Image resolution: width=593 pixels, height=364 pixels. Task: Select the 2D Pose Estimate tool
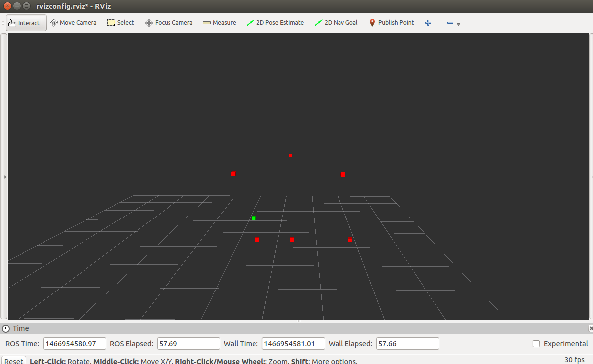[x=275, y=23]
